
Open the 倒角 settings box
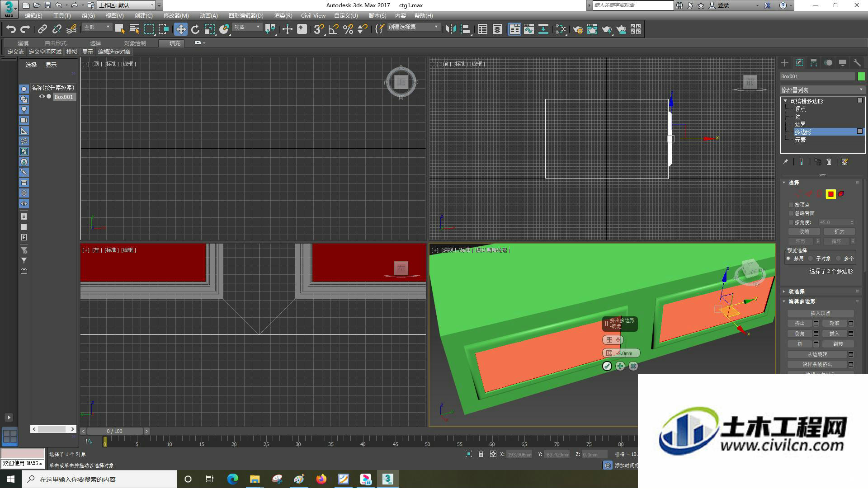[816, 334]
